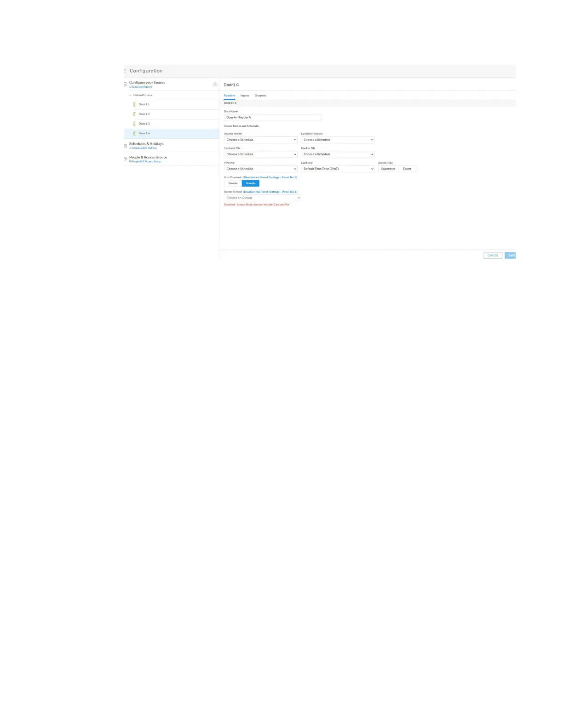563x728 pixels.
Task: Open the Duress Output dropdown
Action: coord(263,198)
